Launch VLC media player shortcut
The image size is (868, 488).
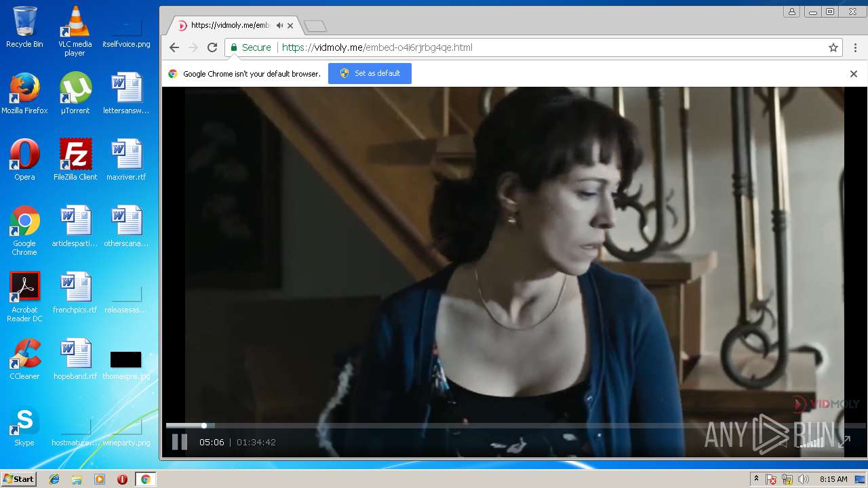tap(75, 31)
